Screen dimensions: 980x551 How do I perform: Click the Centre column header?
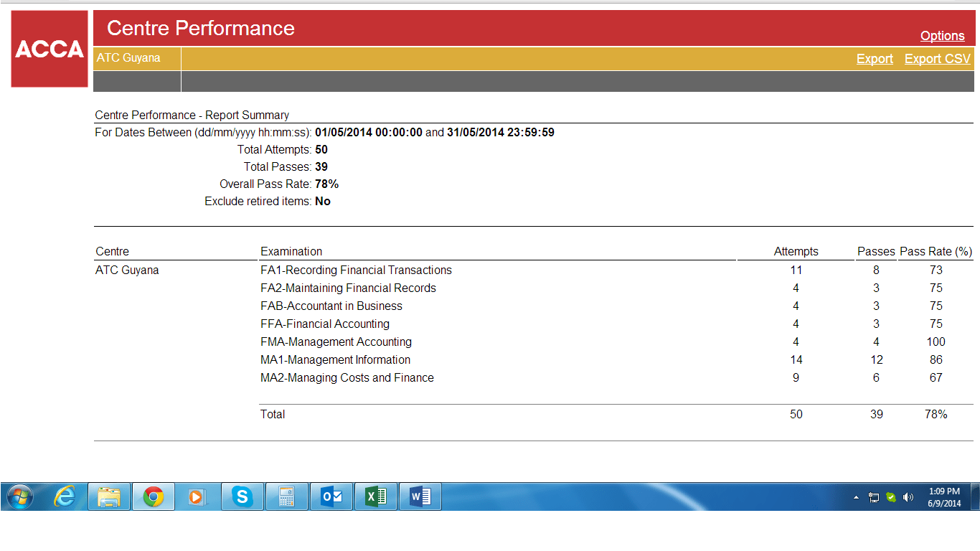113,252
